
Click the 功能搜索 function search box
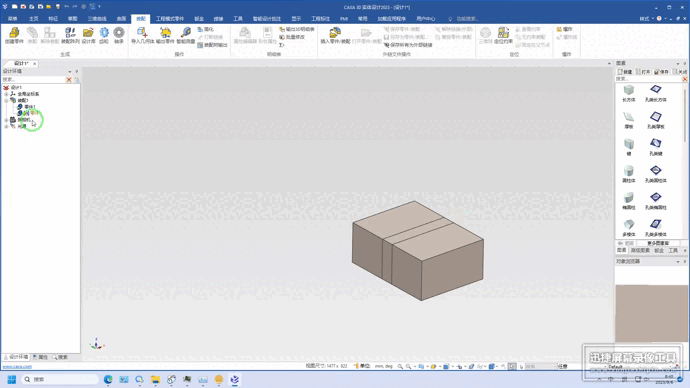(467, 18)
